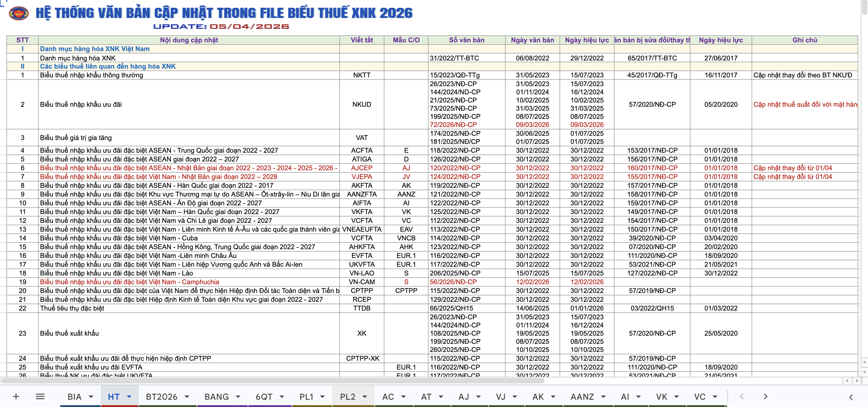This screenshot has width=868, height=407.
Task: Open BANG tab dropdown arrow
Action: [x=238, y=396]
